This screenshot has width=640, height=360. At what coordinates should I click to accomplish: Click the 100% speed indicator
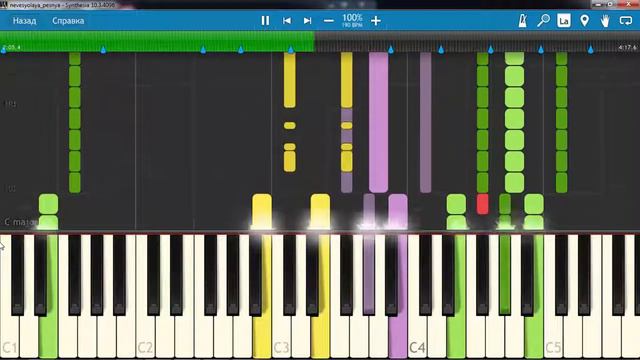352,20
